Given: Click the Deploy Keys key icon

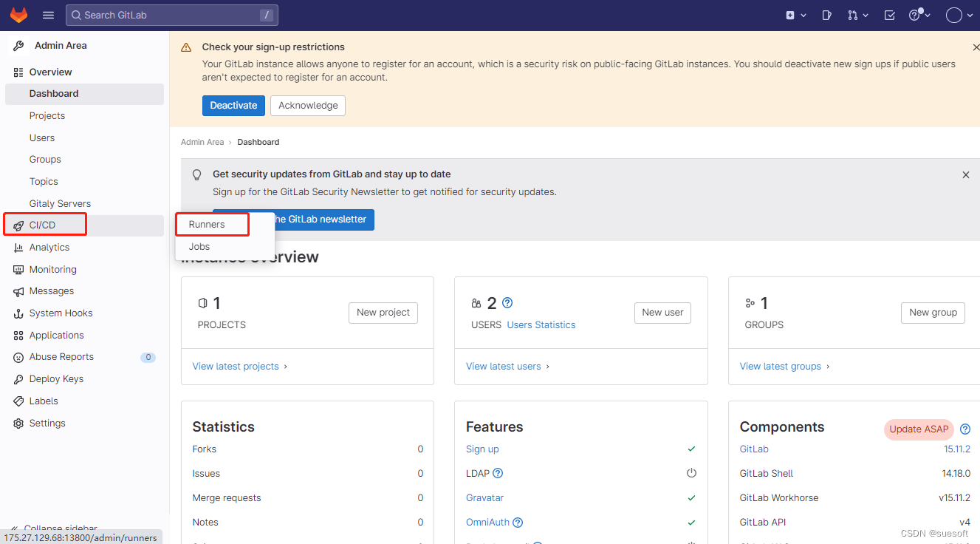Looking at the screenshot, I should point(18,379).
